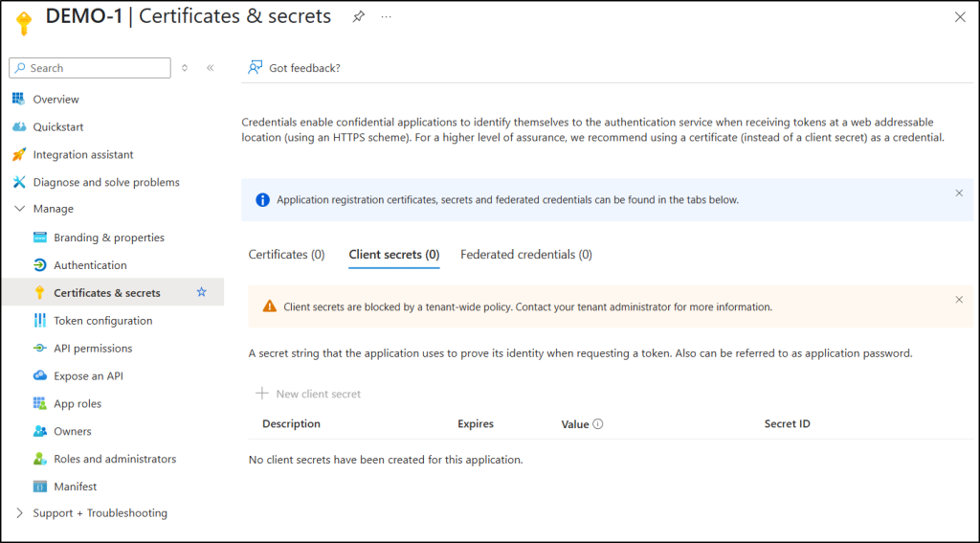Favorite Certificates & secrets with star icon
Screen dimensions: 980x543
pos(201,292)
